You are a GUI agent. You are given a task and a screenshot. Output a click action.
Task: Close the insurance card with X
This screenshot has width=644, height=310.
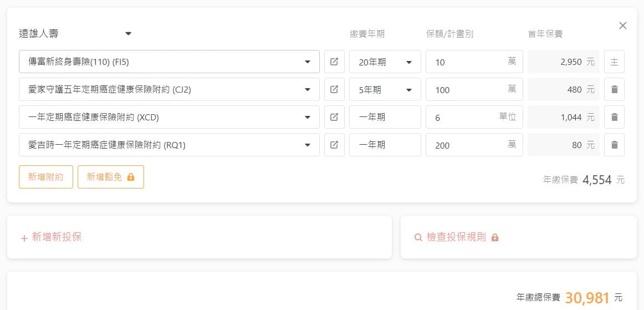(x=623, y=26)
